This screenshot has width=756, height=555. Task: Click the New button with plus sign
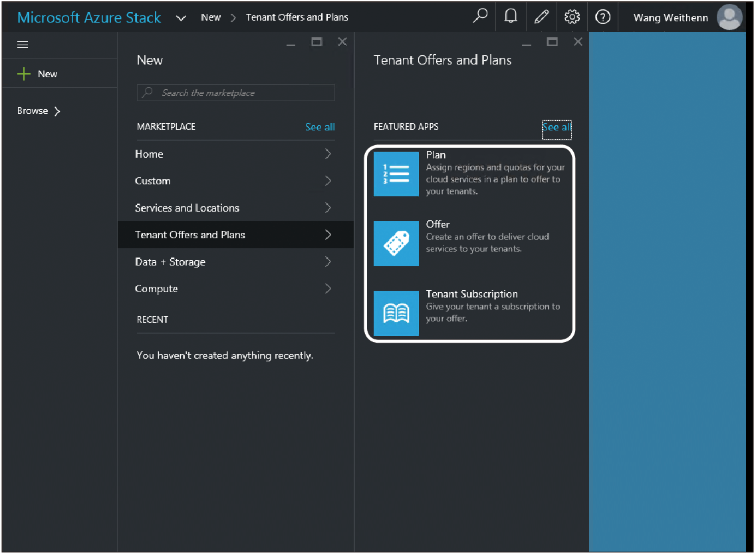click(x=38, y=74)
